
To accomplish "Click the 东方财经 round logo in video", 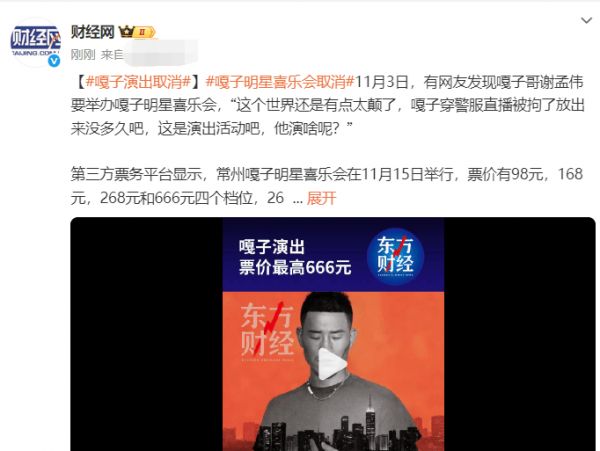I will [x=395, y=255].
